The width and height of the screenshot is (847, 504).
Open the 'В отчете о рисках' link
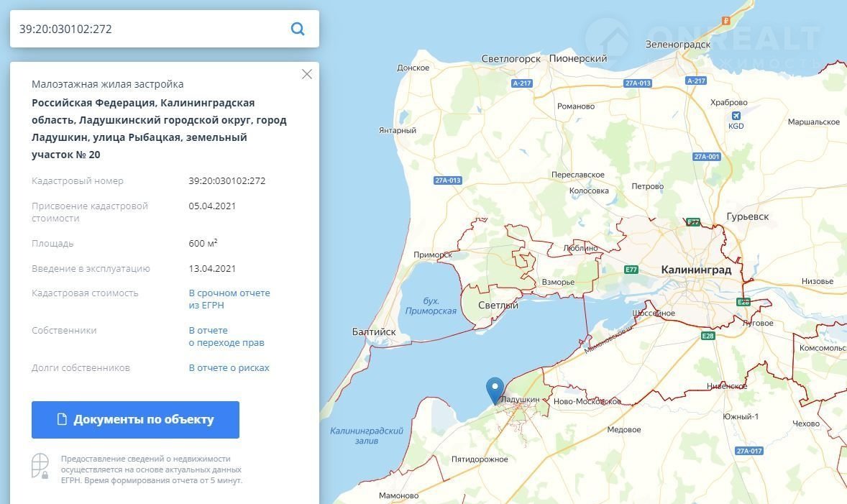tap(229, 367)
